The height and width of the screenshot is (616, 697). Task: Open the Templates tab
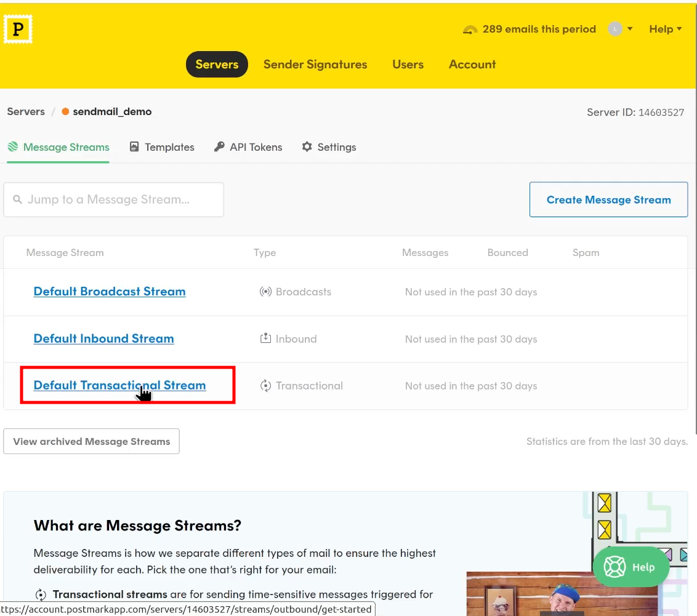tap(162, 147)
